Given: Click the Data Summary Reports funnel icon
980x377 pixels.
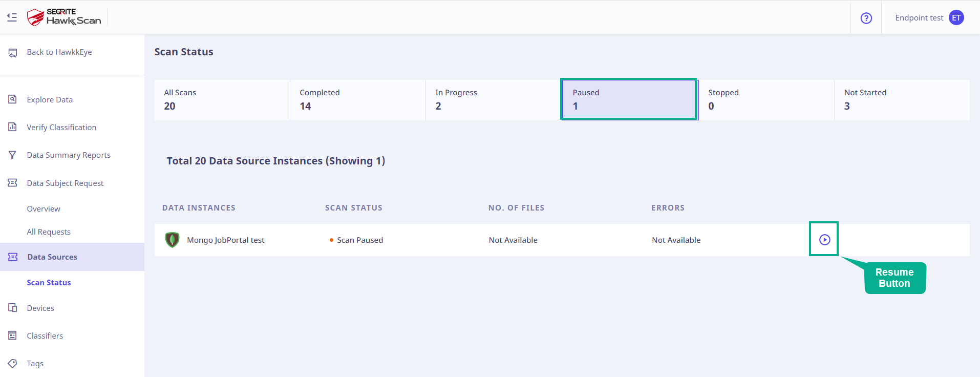Looking at the screenshot, I should [13, 155].
